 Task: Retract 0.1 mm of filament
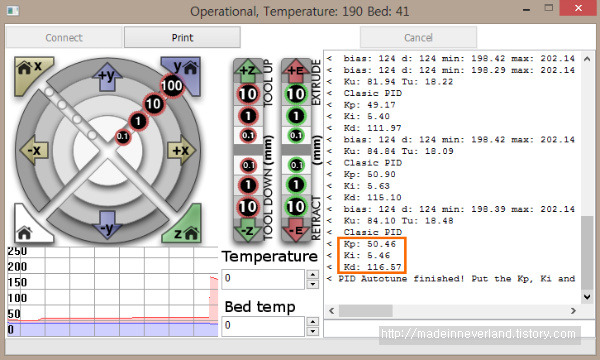(296, 166)
